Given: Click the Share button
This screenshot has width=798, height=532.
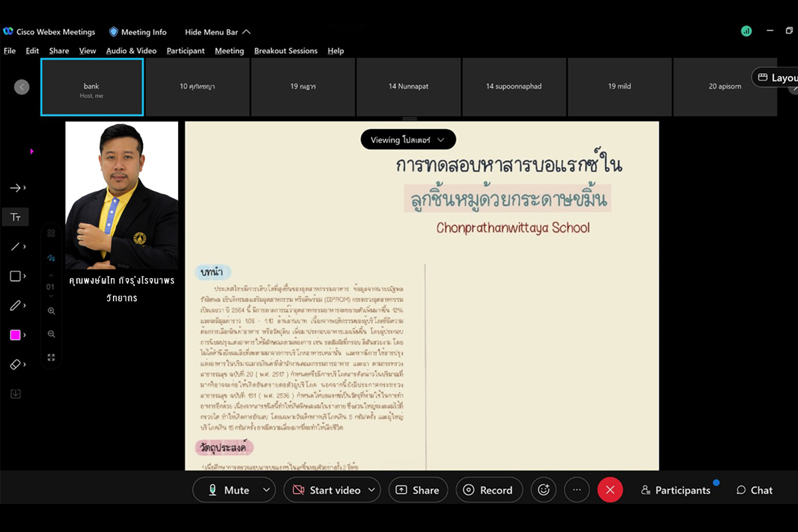Looking at the screenshot, I should click(x=418, y=490).
